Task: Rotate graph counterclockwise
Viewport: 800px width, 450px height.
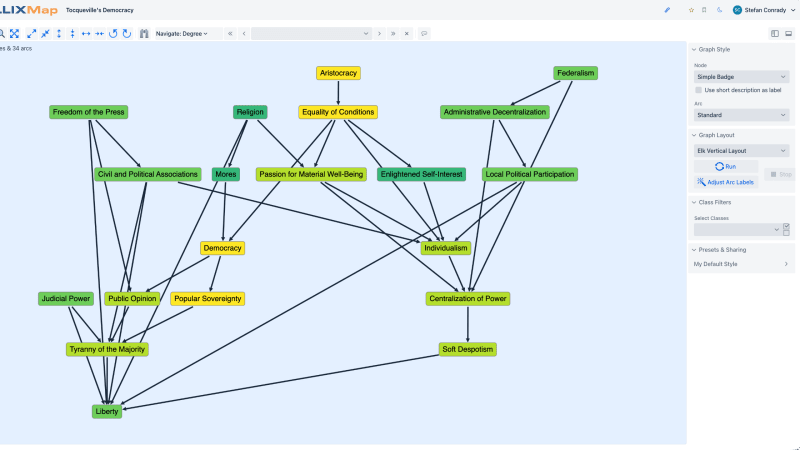Action: point(113,34)
